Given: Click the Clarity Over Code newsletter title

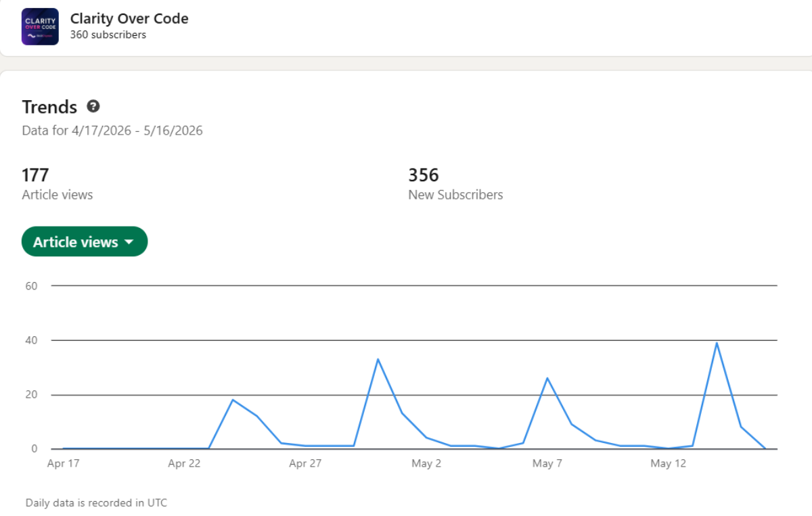Looking at the screenshot, I should pyautogui.click(x=129, y=18).
